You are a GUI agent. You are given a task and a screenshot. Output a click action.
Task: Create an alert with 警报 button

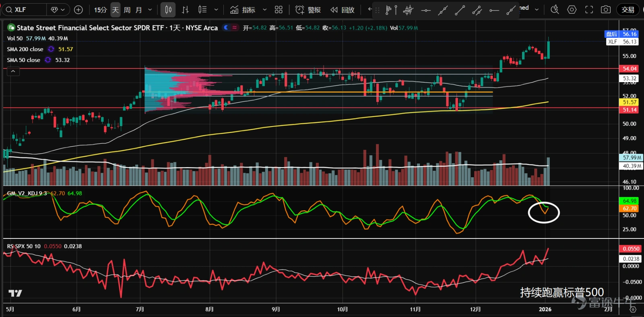(x=308, y=10)
